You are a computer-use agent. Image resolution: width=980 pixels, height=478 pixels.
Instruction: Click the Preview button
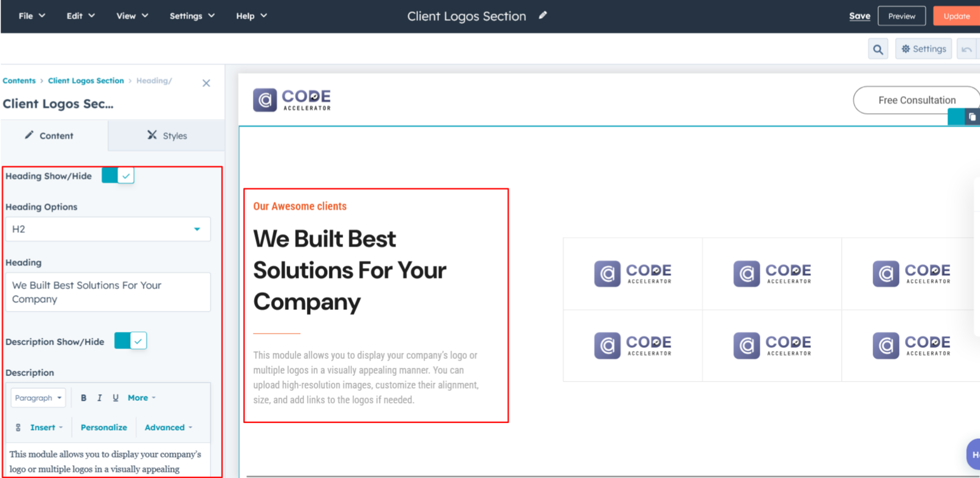pyautogui.click(x=901, y=16)
